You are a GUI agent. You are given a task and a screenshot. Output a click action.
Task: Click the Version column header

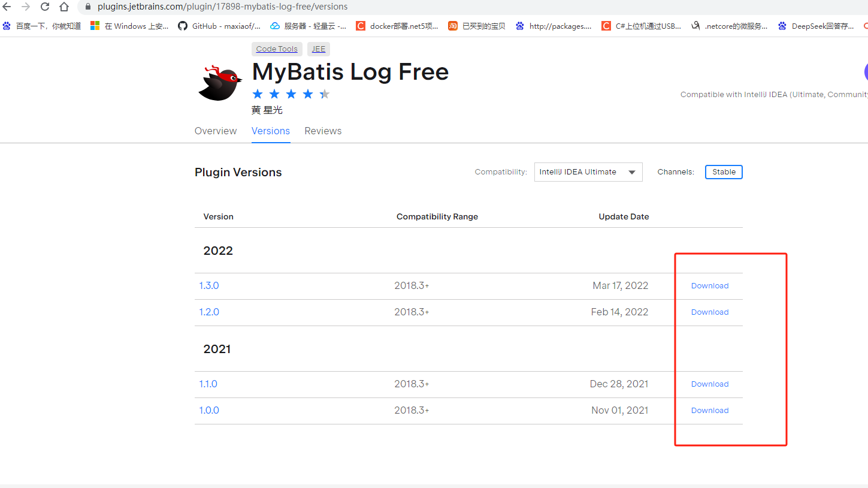pyautogui.click(x=219, y=216)
